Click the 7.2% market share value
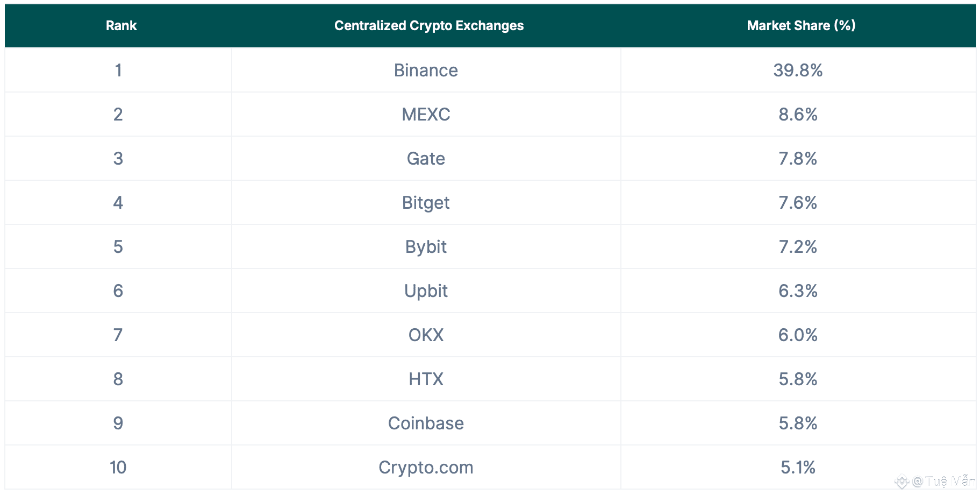Image resolution: width=980 pixels, height=495 pixels. click(798, 247)
